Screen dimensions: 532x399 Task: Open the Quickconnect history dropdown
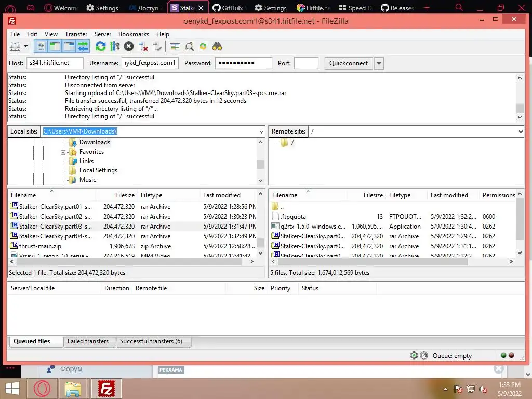point(379,63)
